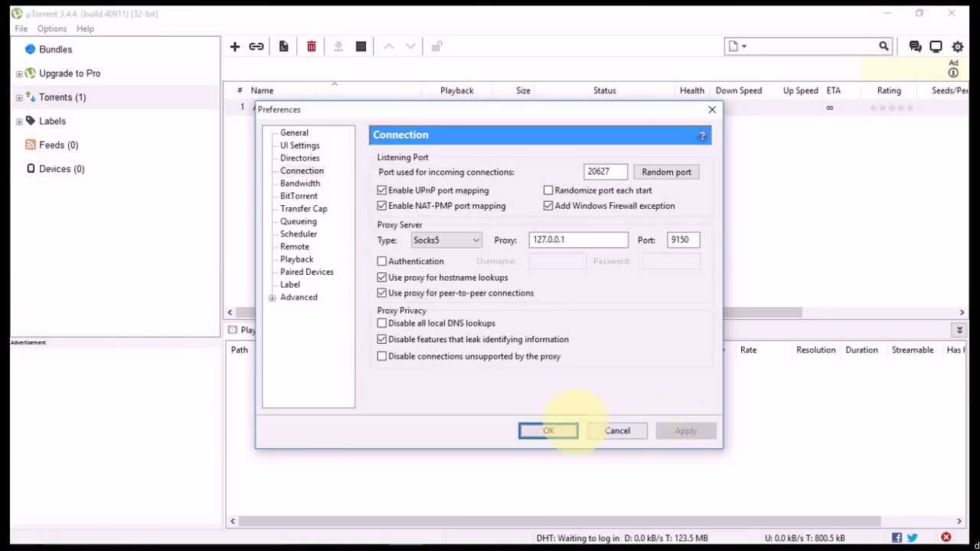Click the proxy Port field 9150
This screenshot has height=551, width=980.
683,240
